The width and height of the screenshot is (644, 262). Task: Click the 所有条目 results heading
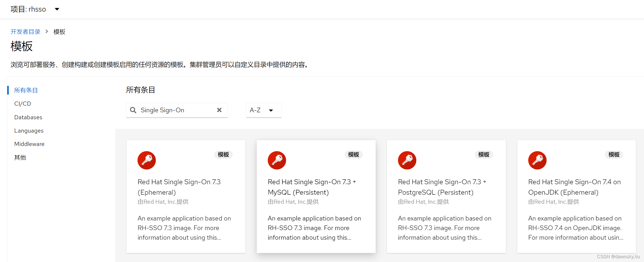point(140,90)
